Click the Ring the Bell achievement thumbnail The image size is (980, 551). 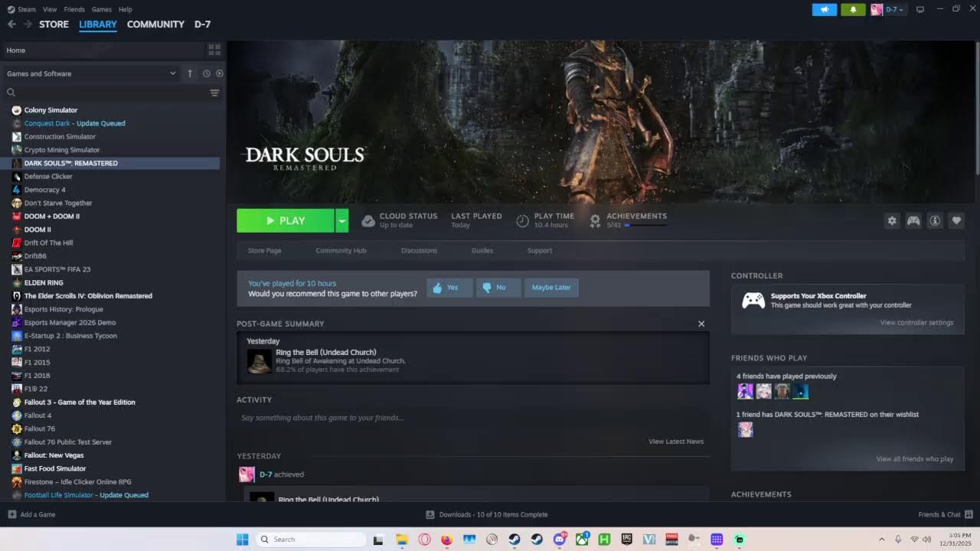point(260,360)
